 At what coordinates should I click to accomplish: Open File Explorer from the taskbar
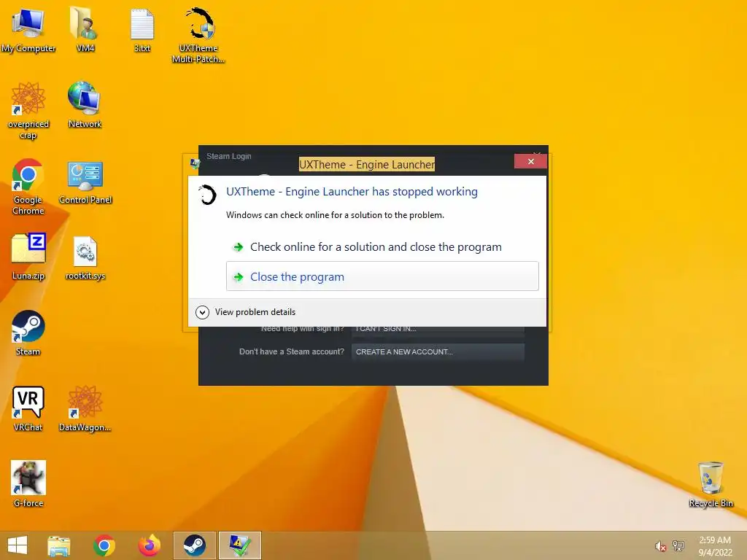tap(58, 545)
